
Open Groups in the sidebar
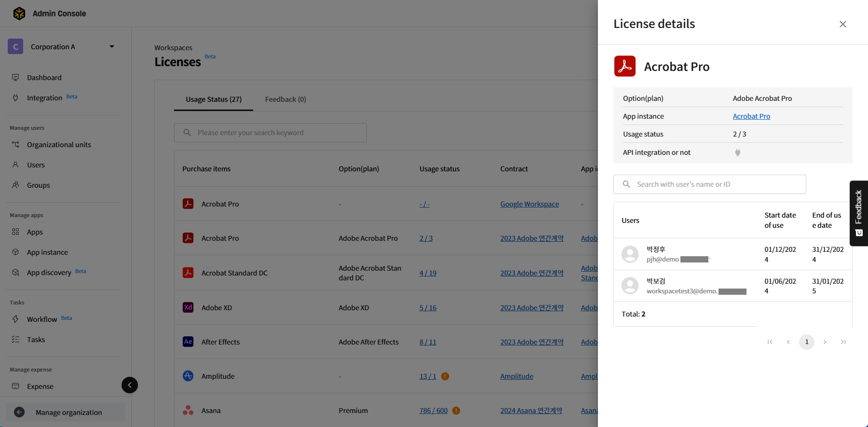pyautogui.click(x=39, y=185)
